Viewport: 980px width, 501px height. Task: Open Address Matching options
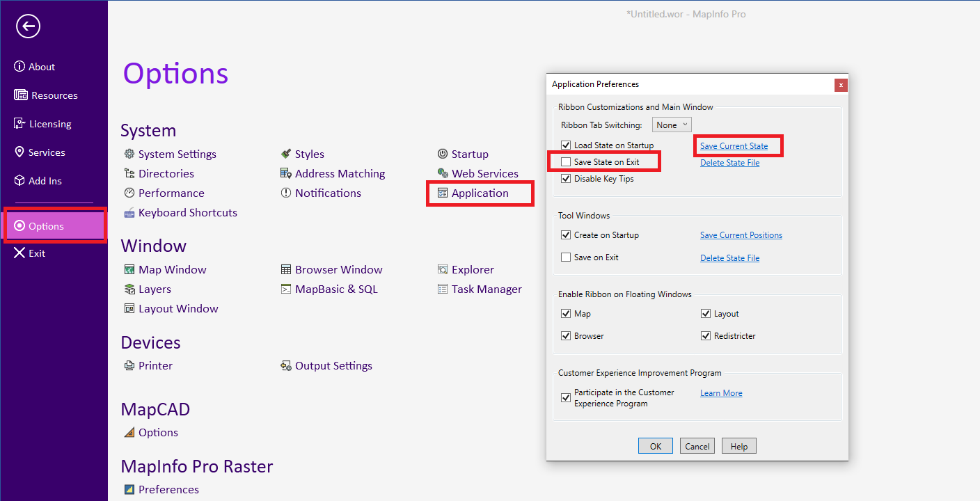pos(333,173)
